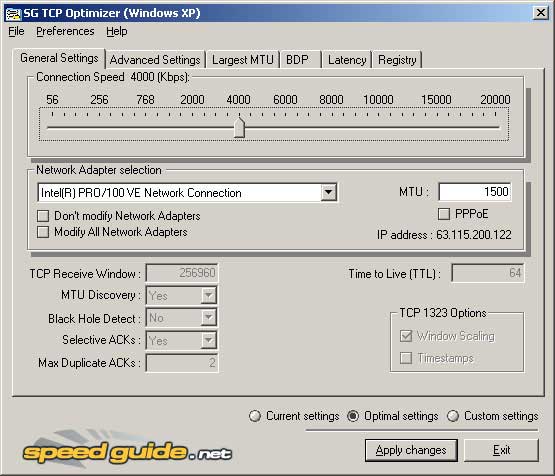Enable the PPPoE checkbox
Viewport: 555px width, 476px height.
pyautogui.click(x=444, y=214)
